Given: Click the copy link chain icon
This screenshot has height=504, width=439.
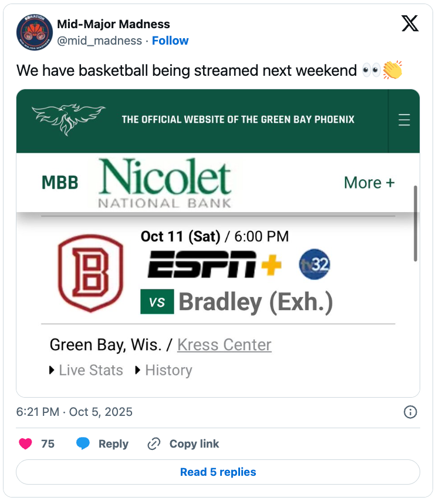Looking at the screenshot, I should 154,444.
